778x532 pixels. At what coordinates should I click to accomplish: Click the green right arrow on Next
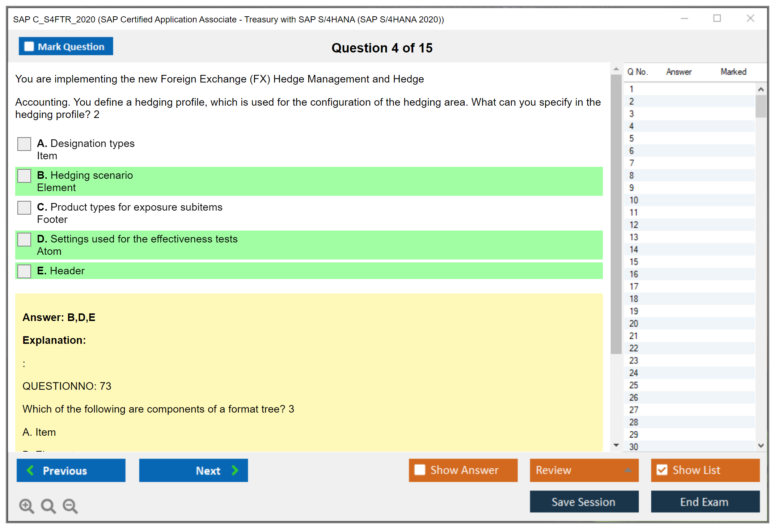235,470
